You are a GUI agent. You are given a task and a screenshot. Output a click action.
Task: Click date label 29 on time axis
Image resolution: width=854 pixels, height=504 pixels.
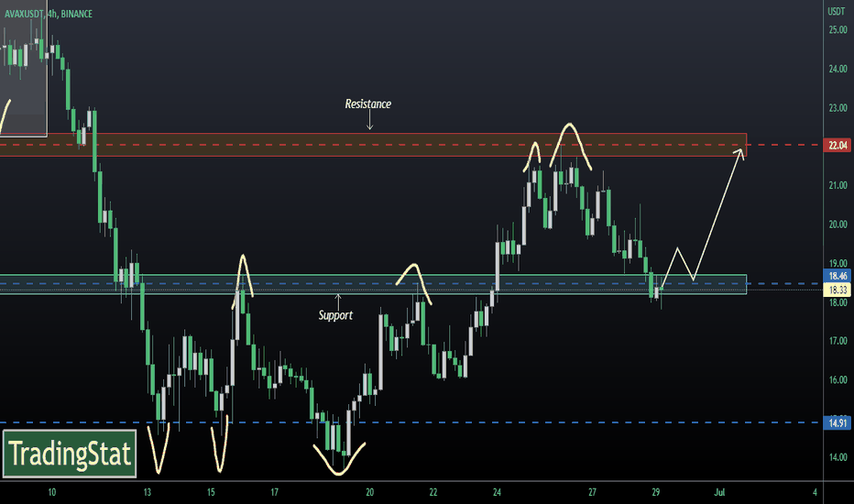coord(656,492)
